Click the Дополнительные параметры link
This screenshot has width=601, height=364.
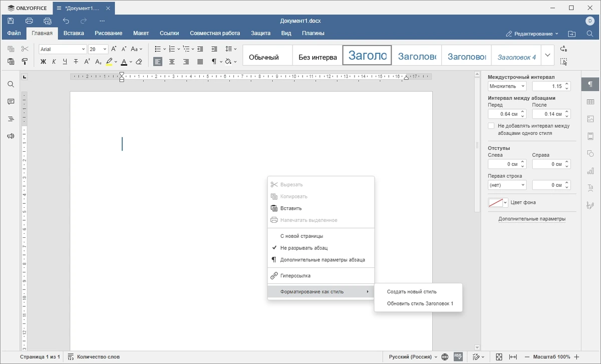pyautogui.click(x=532, y=219)
